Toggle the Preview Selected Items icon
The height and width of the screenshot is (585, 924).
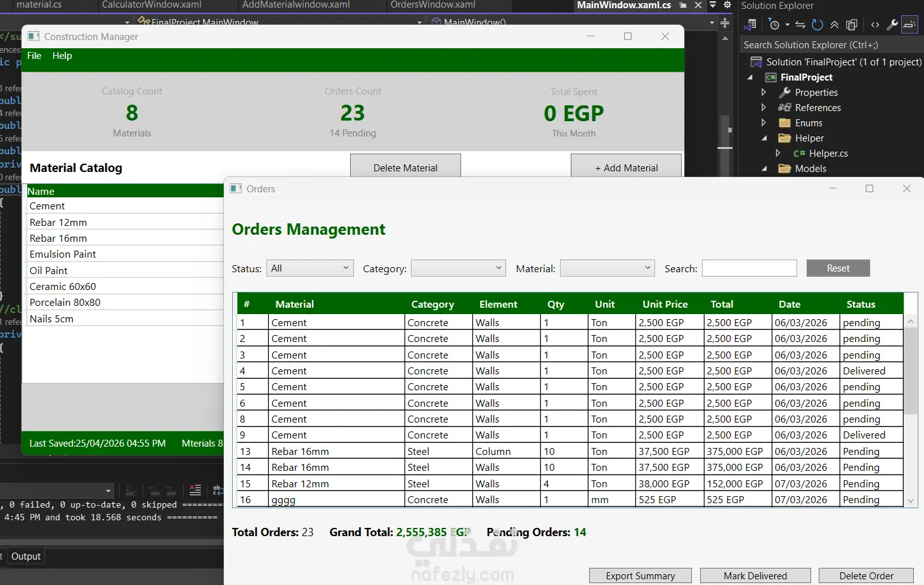[909, 25]
